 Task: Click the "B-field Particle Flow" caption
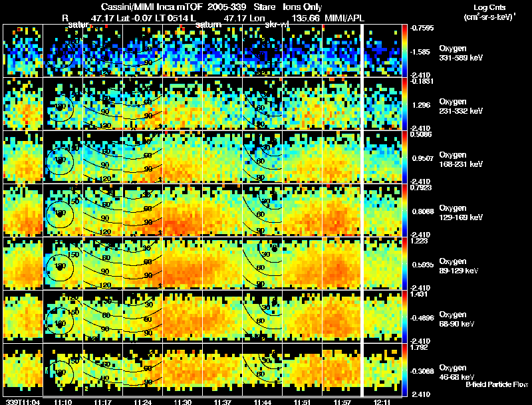497,384
